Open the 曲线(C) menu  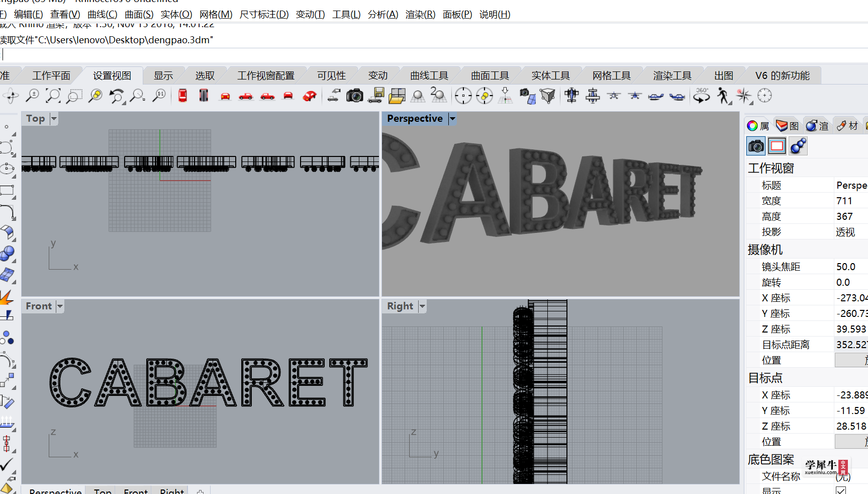pyautogui.click(x=103, y=15)
